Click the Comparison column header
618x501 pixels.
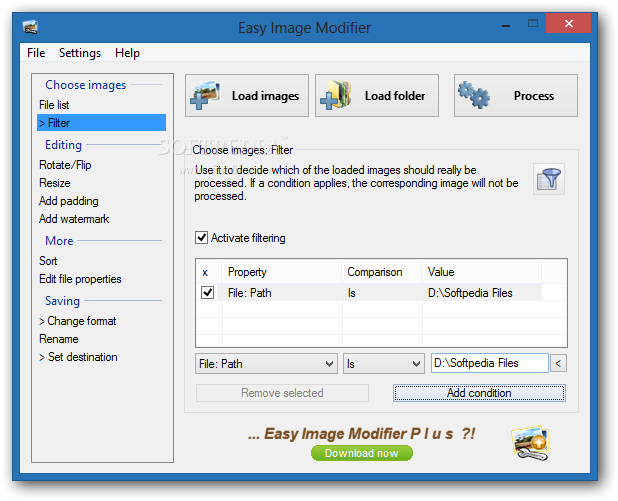pos(382,272)
